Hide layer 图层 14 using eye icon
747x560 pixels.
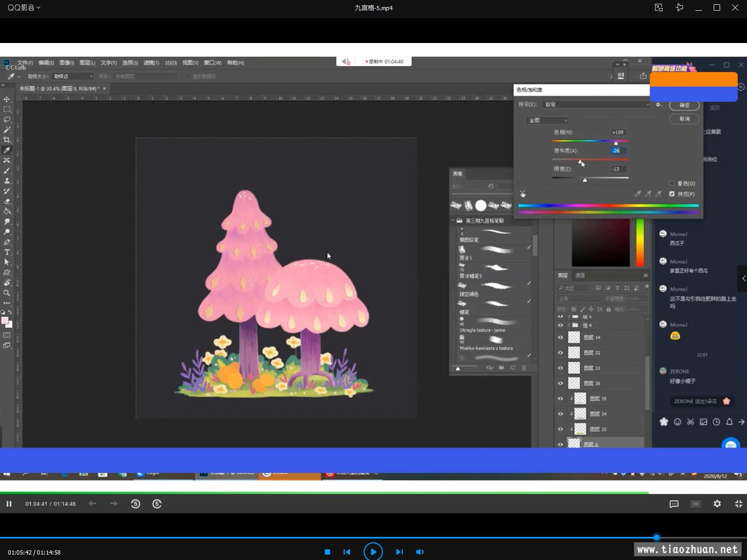click(560, 338)
